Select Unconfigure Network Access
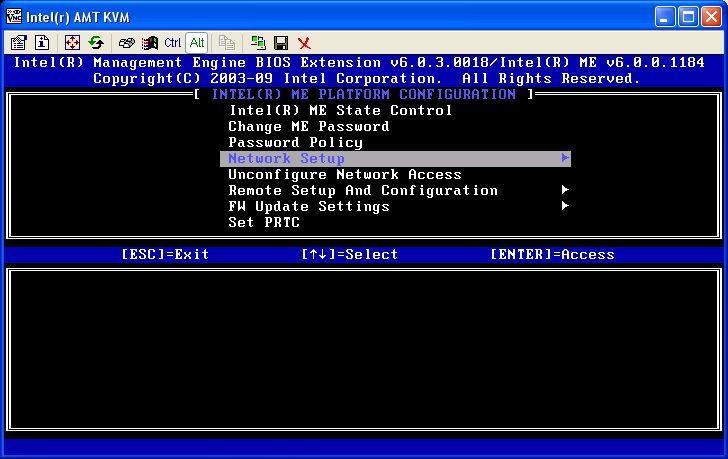Screen dimensions: 728x459 (344, 174)
